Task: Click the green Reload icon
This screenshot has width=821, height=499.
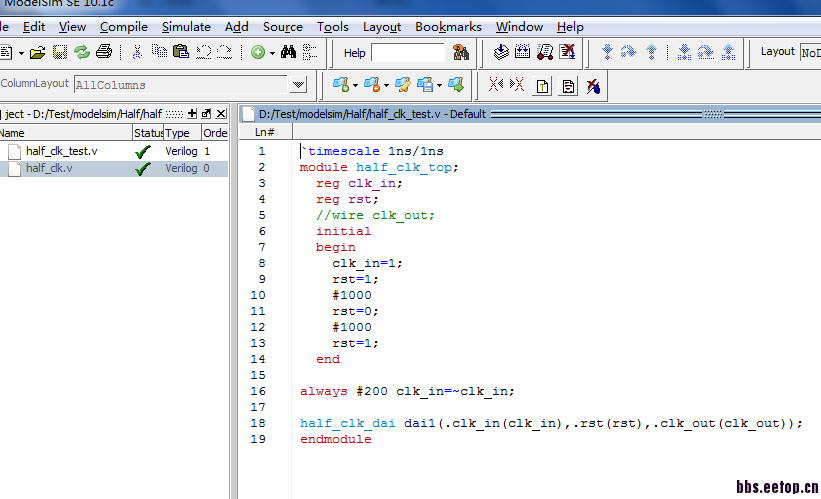Action: 82,52
